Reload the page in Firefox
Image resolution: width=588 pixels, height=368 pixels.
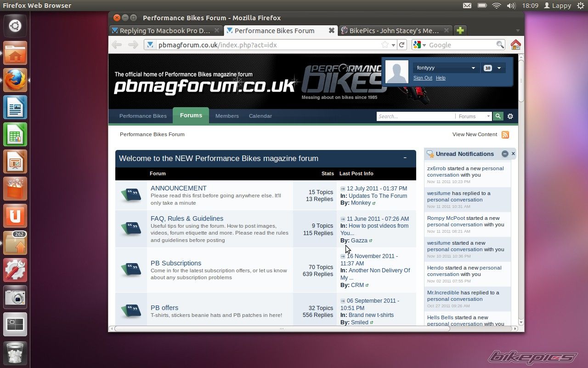(402, 45)
